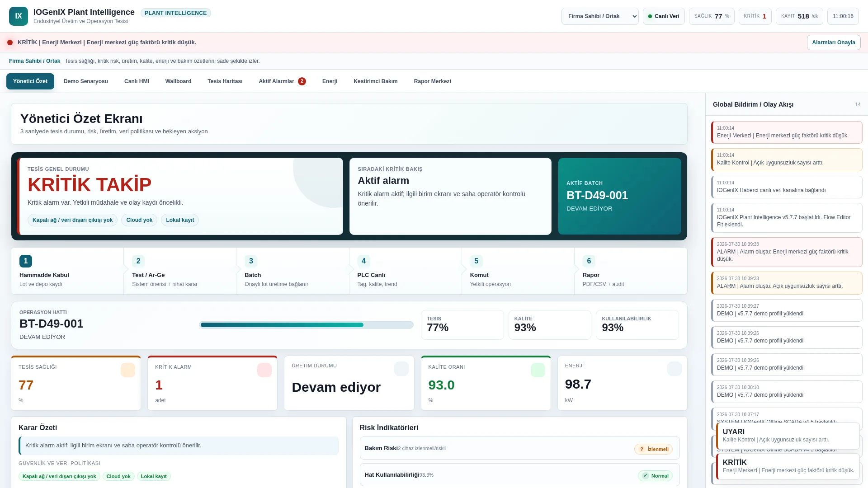This screenshot has height=488, width=868.
Task: Open the v5.7.7 başlatıldı Flow Editor event entry
Action: (x=787, y=218)
